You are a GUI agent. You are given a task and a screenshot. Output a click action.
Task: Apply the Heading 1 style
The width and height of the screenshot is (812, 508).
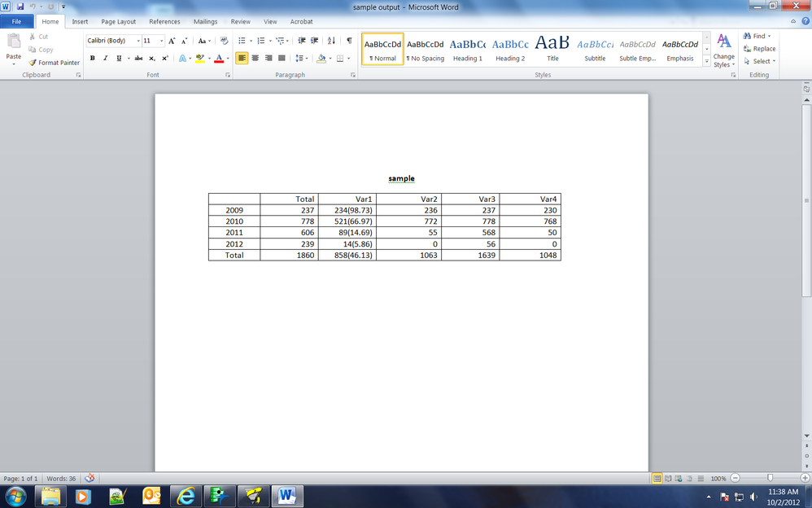(x=468, y=49)
